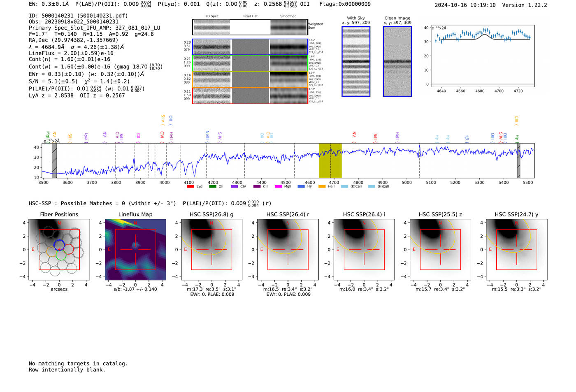Click the hatched gray region near 3550
Image resolution: width=576 pixels, height=392 pixels.
click(x=54, y=160)
